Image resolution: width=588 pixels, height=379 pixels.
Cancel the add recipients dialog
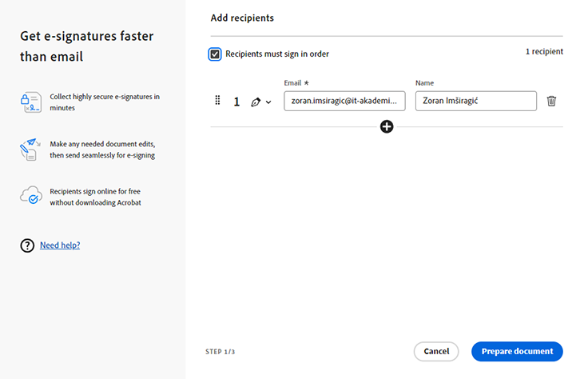[x=436, y=351]
